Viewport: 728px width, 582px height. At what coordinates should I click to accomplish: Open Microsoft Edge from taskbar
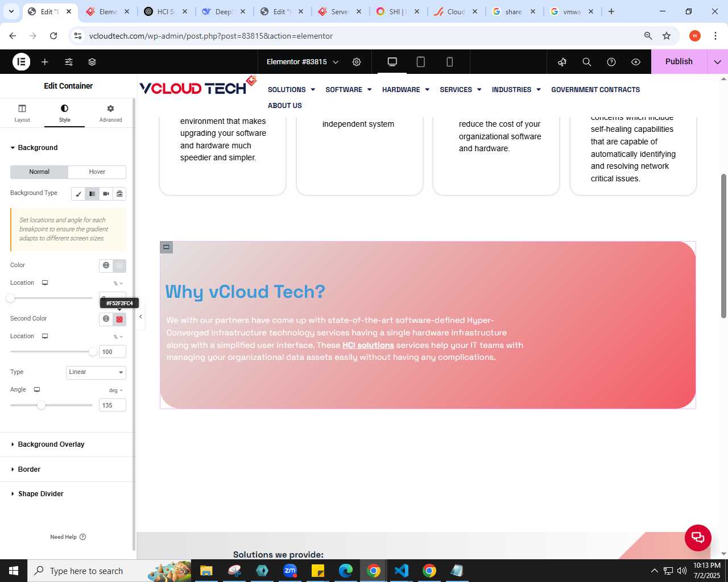tap(346, 571)
